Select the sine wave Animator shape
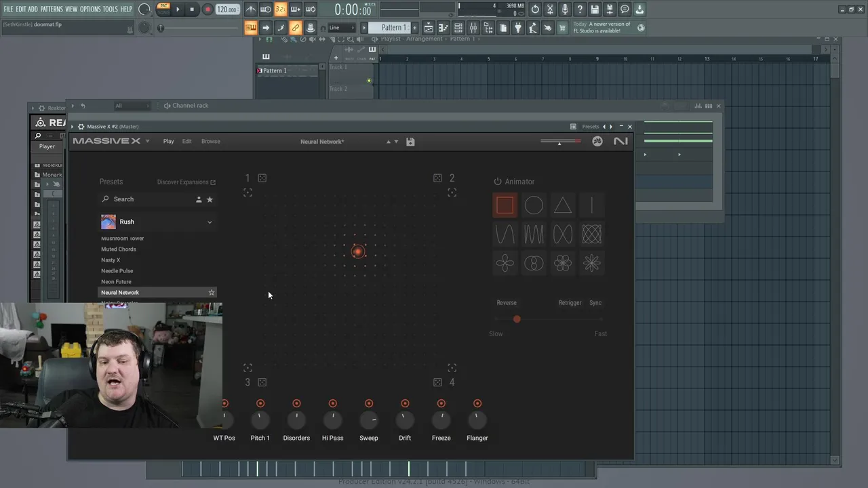 (x=505, y=235)
